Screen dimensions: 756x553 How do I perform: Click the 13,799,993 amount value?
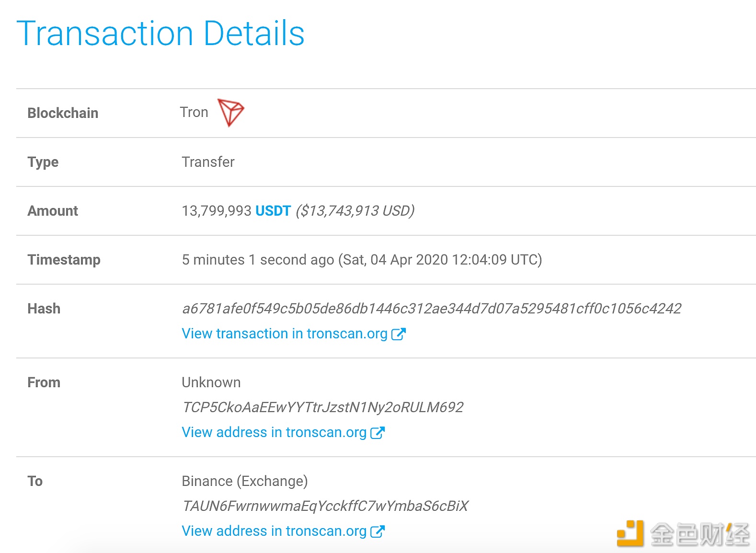(217, 211)
